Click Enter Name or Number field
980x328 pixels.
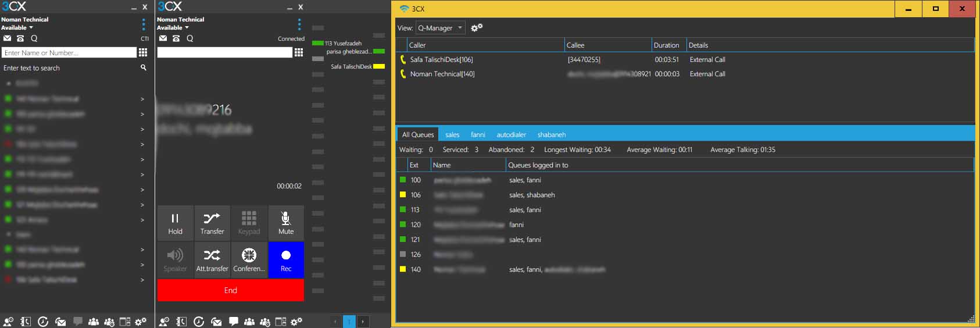pos(69,52)
